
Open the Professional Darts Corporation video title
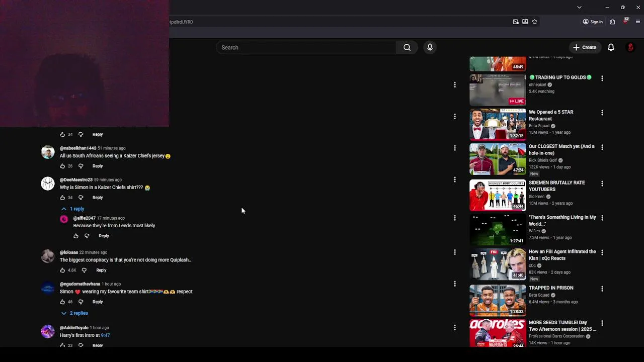point(562,326)
